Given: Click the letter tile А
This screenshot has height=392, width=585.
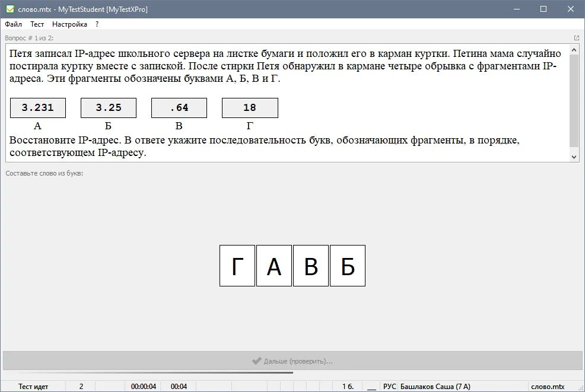Looking at the screenshot, I should click(x=274, y=266).
